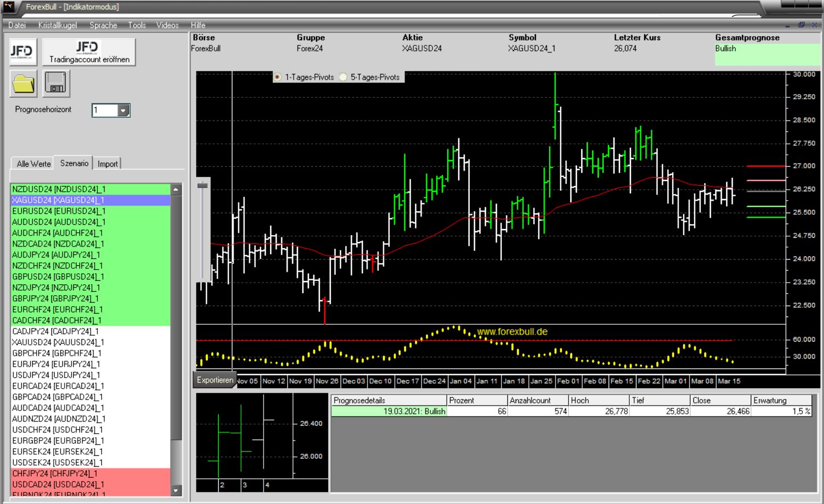
Task: Open the Datei menu
Action: (x=17, y=25)
